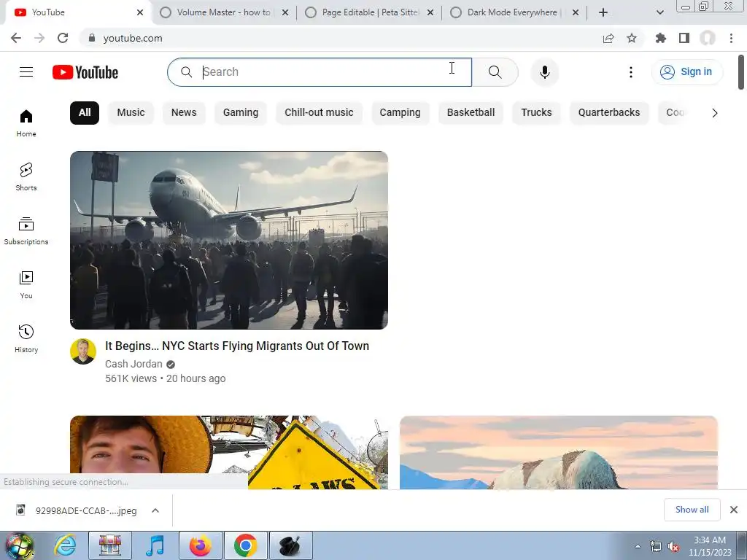Image resolution: width=747 pixels, height=560 pixels.
Task: Toggle Chrome side panel
Action: [684, 38]
